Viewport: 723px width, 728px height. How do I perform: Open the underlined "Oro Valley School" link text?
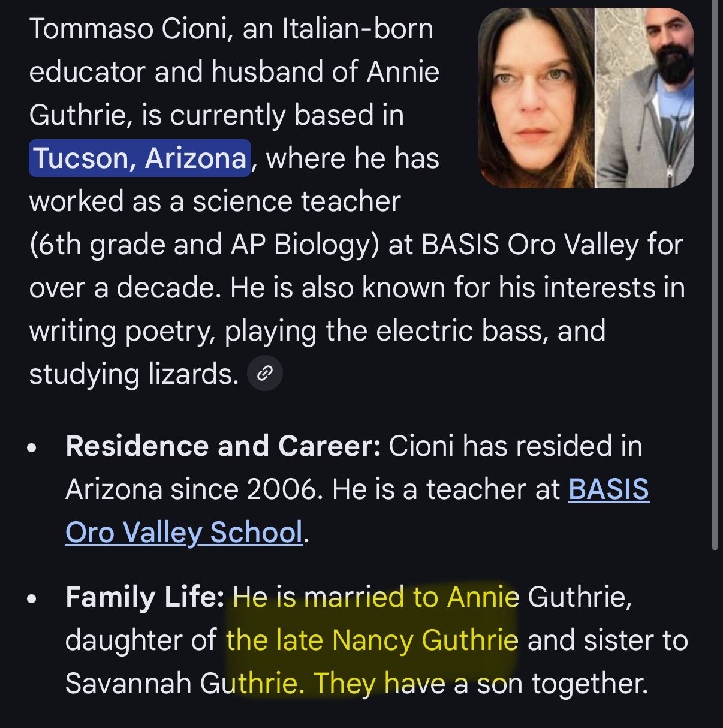[x=183, y=533]
